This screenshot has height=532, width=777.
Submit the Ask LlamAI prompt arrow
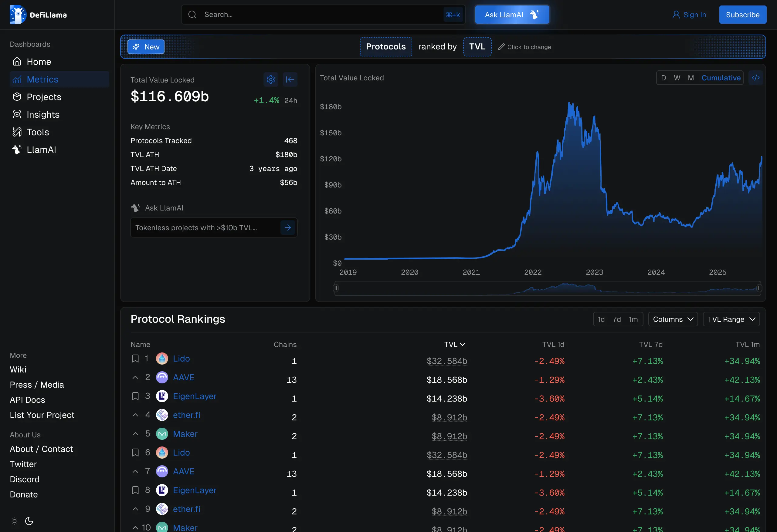coord(287,228)
